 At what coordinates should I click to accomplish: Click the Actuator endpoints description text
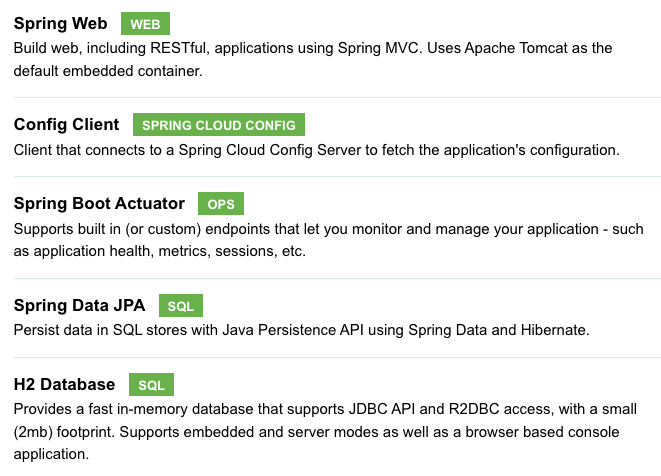pos(328,240)
